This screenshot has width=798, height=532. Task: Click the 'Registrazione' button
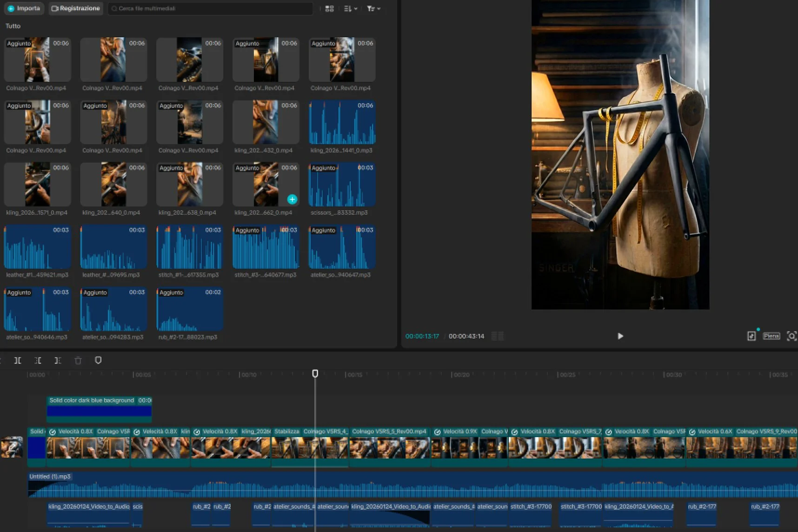click(75, 8)
